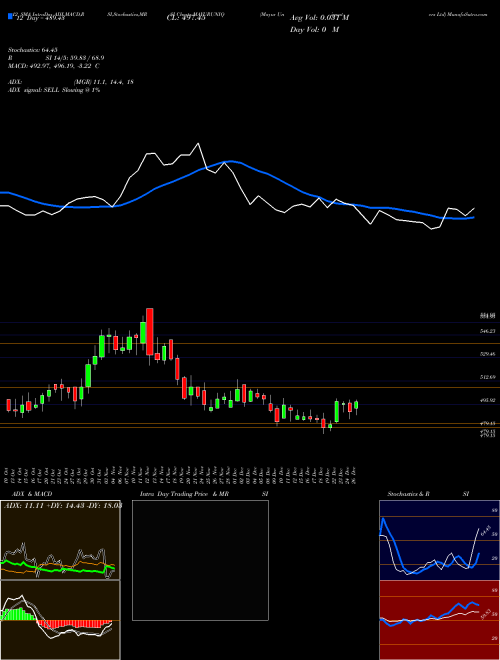Click the 'Stochastics & R SI' panel title
This screenshot has width=500, height=660.
[x=428, y=494]
